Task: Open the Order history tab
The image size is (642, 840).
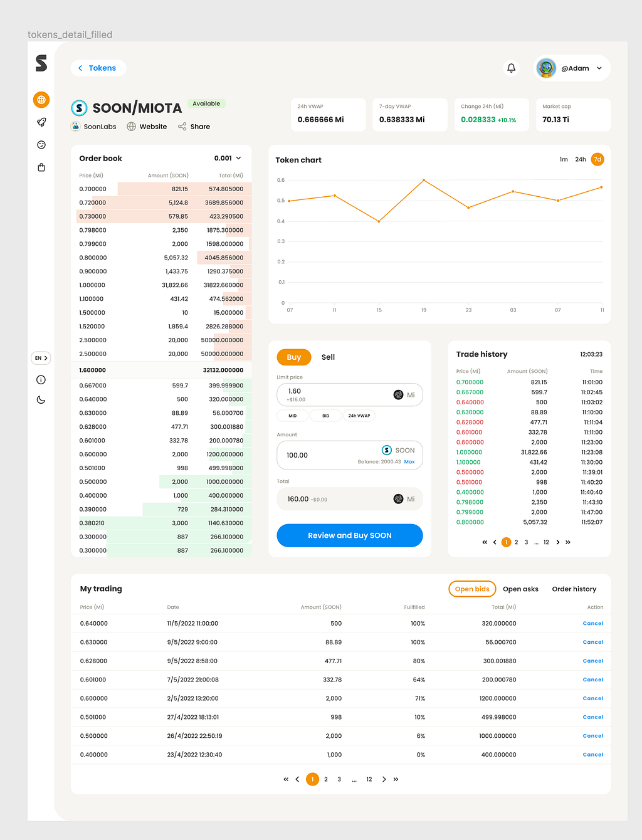Action: 574,589
